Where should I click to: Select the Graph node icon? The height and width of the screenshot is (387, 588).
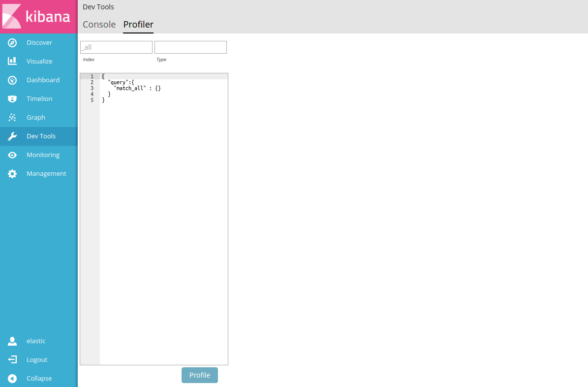(x=12, y=117)
